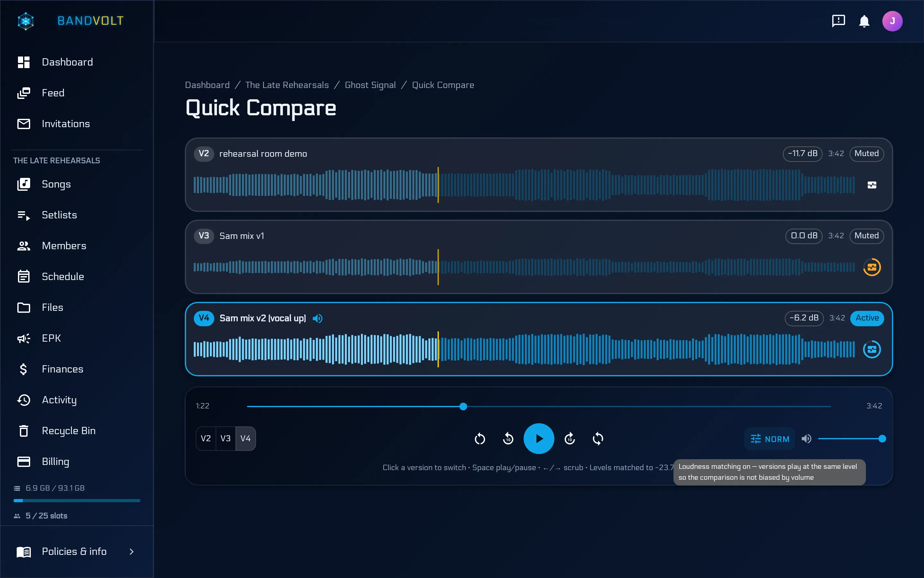Open the EPK megaphone icon
This screenshot has height=578, width=924.
(24, 338)
